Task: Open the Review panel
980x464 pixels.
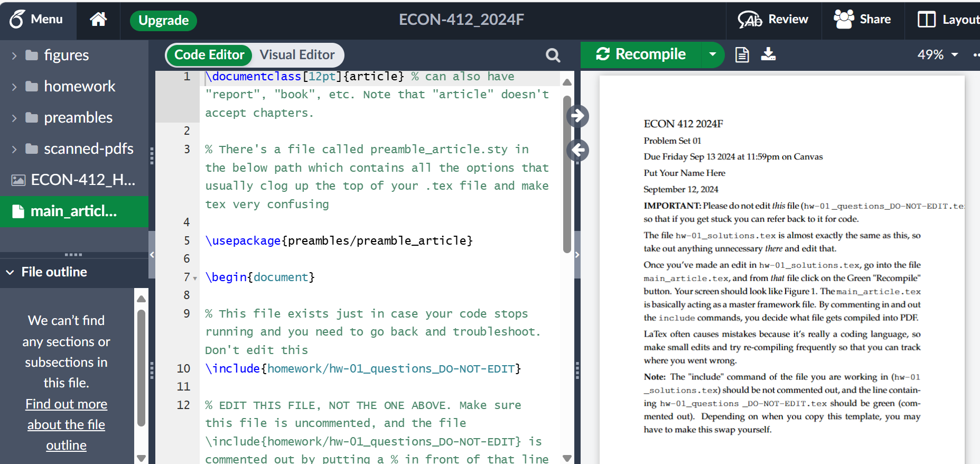Action: click(x=773, y=20)
